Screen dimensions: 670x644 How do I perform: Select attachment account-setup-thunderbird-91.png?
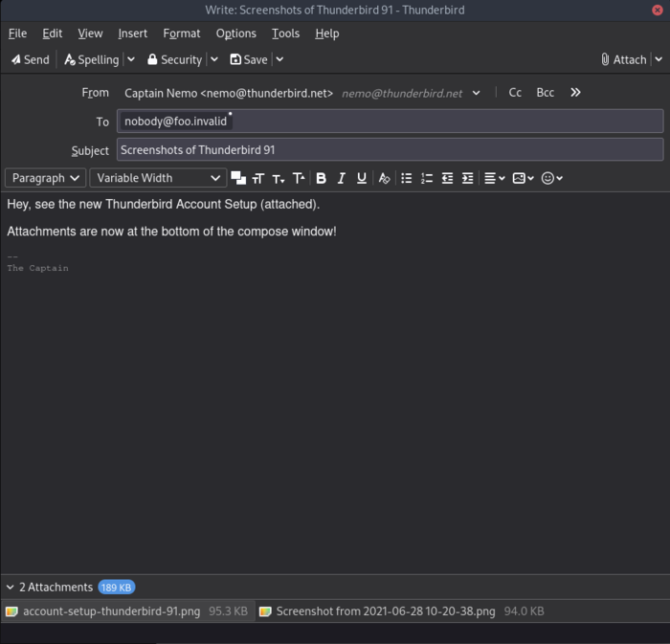(x=127, y=611)
